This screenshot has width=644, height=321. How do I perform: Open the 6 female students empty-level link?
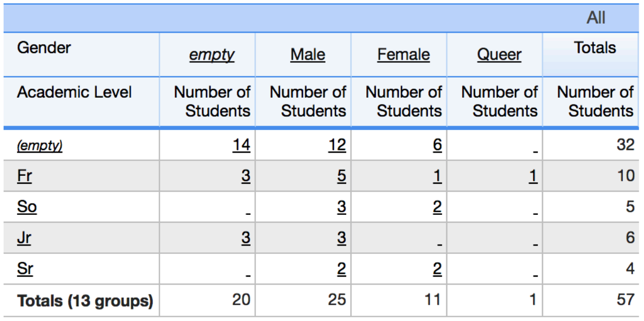click(435, 144)
